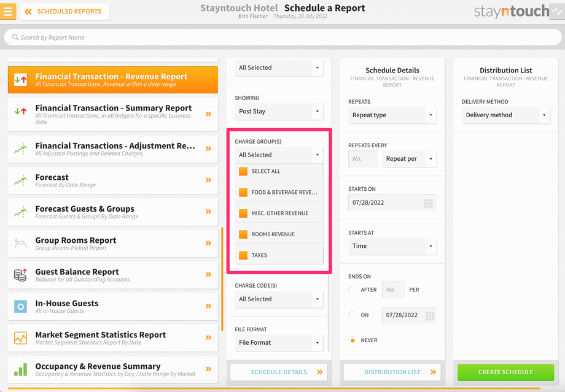Click the chevron arrow on Market Segment Statistics row

click(x=208, y=337)
